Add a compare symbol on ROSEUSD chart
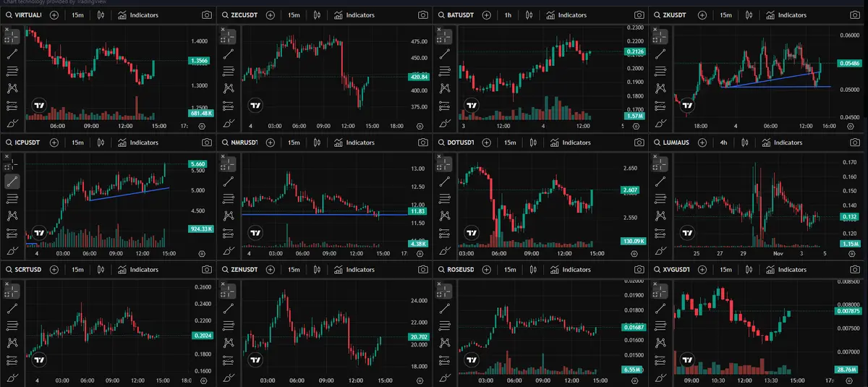 (x=486, y=270)
